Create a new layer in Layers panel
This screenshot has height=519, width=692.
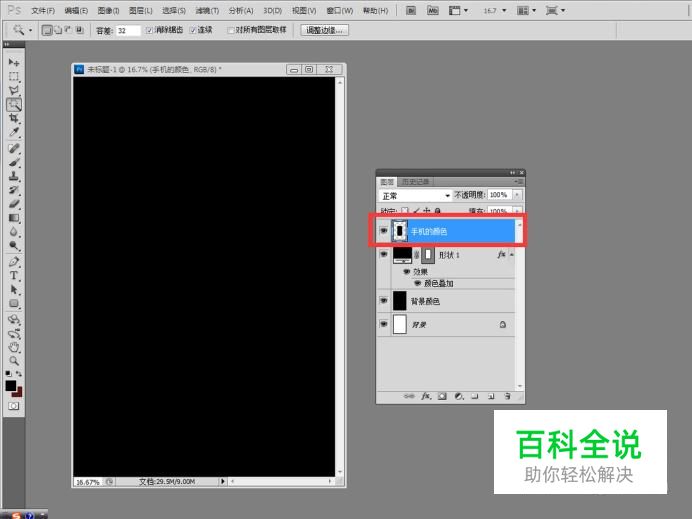point(491,396)
